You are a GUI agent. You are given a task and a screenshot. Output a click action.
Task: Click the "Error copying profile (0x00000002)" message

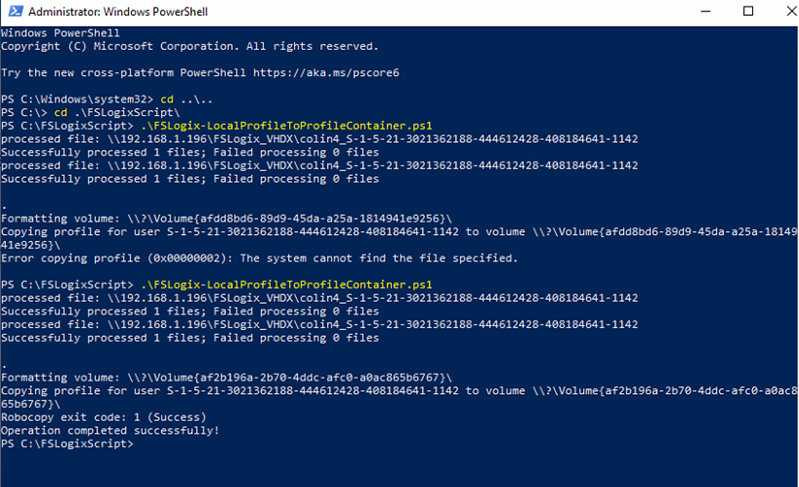(259, 258)
